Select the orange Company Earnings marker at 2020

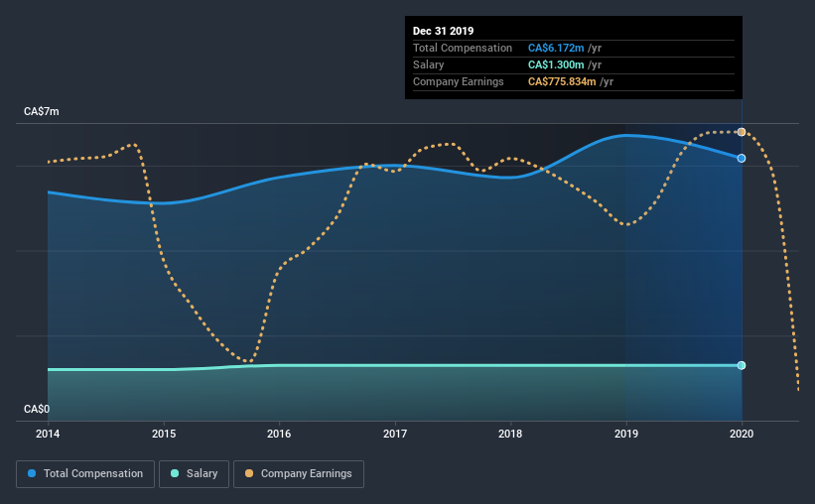(x=742, y=132)
